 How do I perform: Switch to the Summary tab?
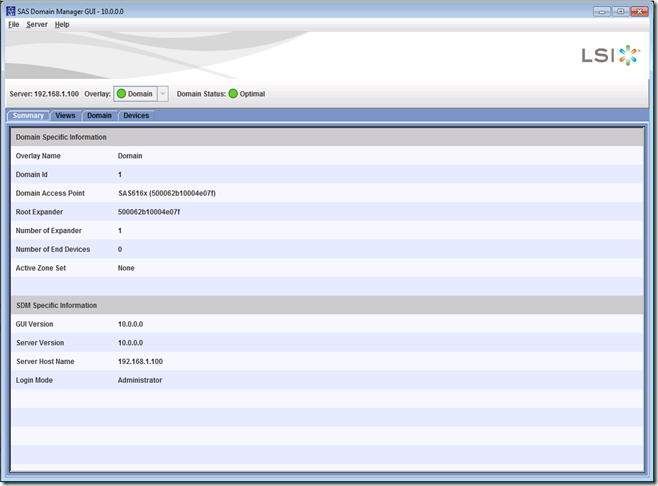28,115
